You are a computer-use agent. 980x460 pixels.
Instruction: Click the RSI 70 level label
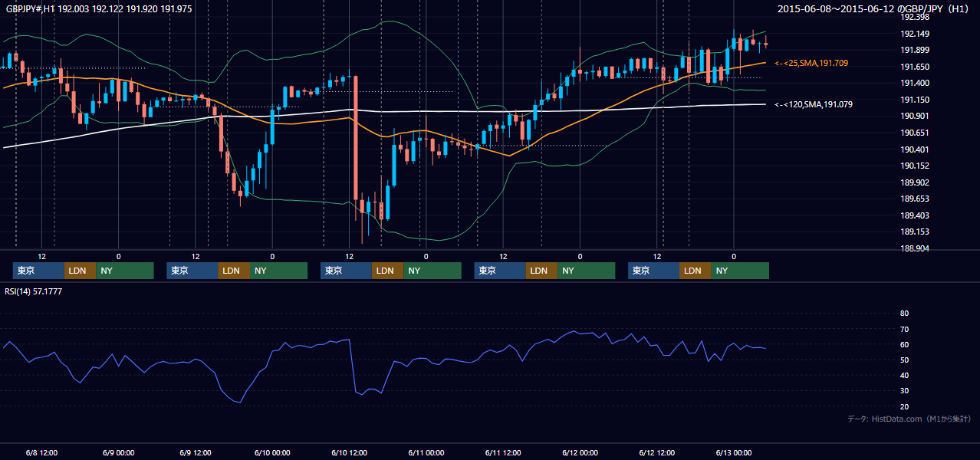coord(905,330)
